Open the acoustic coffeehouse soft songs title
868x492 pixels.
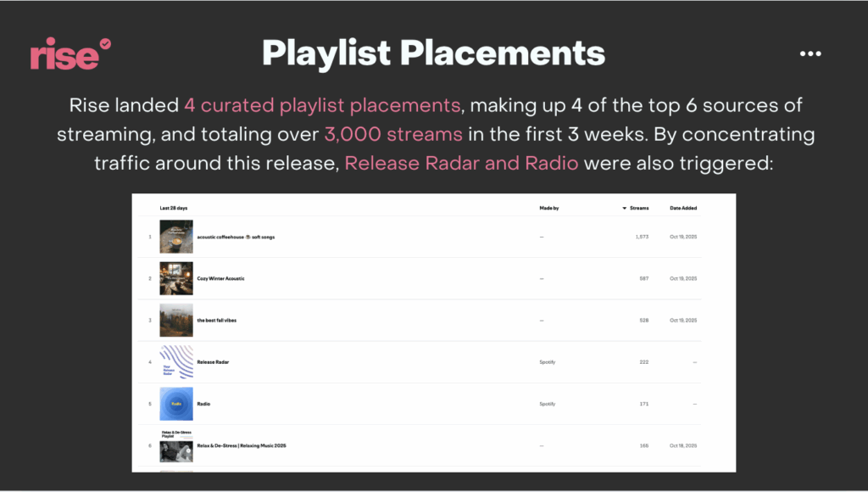[x=236, y=237]
